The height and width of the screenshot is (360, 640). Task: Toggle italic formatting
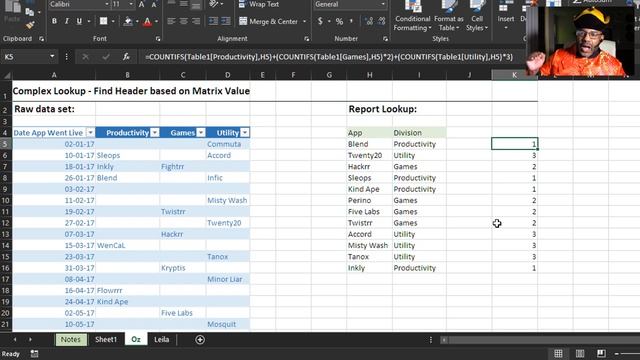point(67,21)
